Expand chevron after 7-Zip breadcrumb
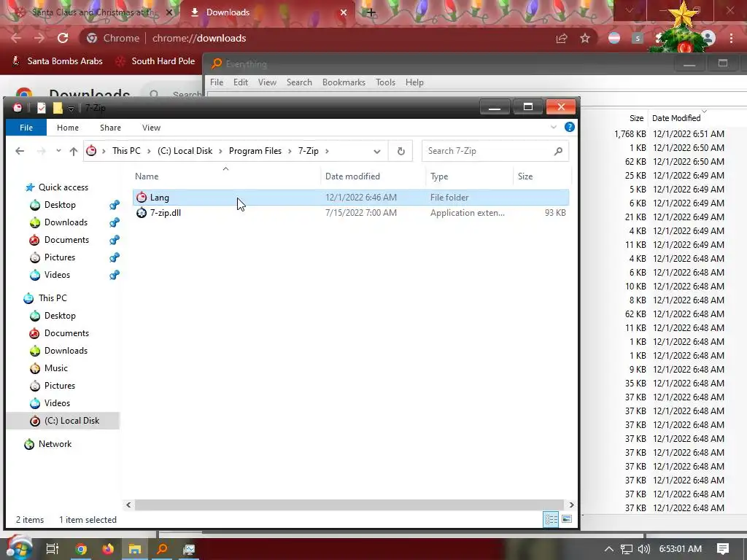Screen dimensions: 747x560 coord(327,151)
